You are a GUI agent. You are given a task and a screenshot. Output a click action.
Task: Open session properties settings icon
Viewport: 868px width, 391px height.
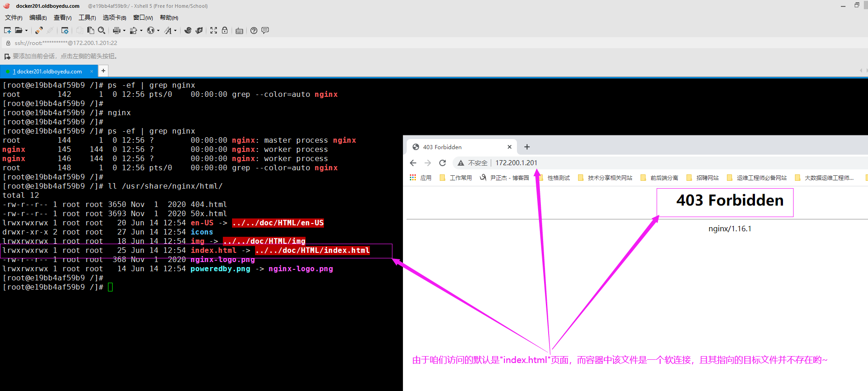click(65, 30)
